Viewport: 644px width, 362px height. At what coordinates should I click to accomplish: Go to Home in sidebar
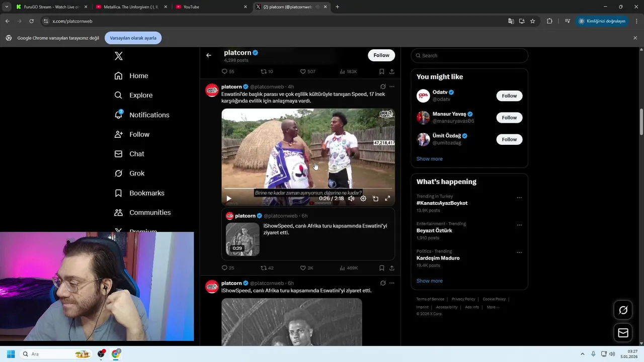tap(131, 76)
